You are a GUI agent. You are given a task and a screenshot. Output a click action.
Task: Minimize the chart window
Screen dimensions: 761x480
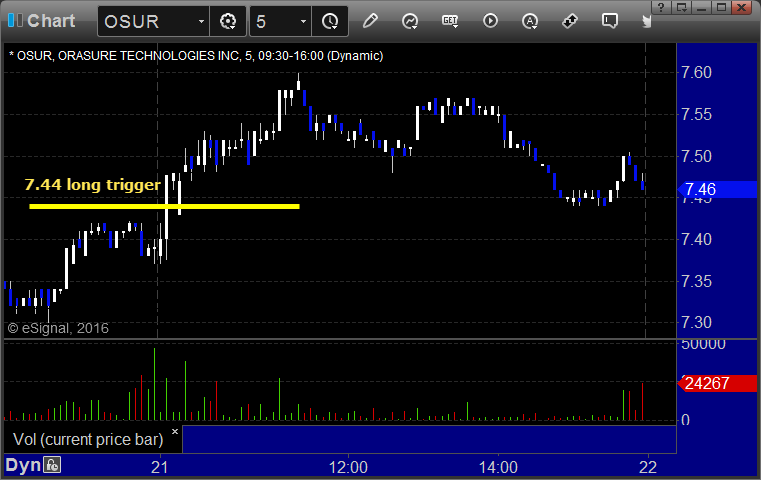tap(701, 7)
